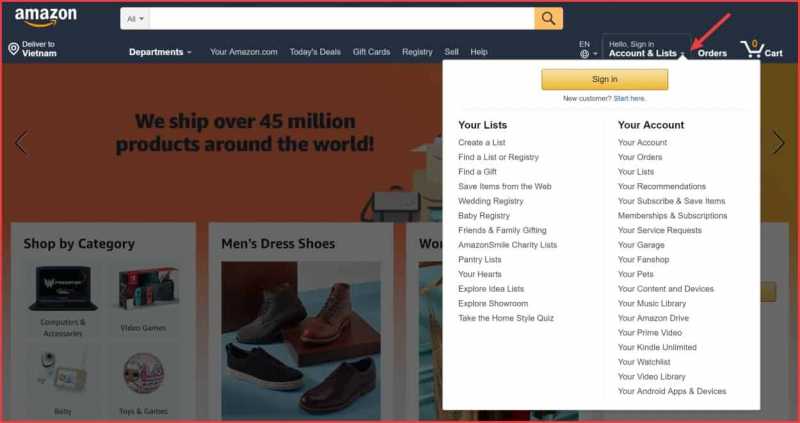Open the Video Games category image
The image size is (800, 423).
click(144, 289)
